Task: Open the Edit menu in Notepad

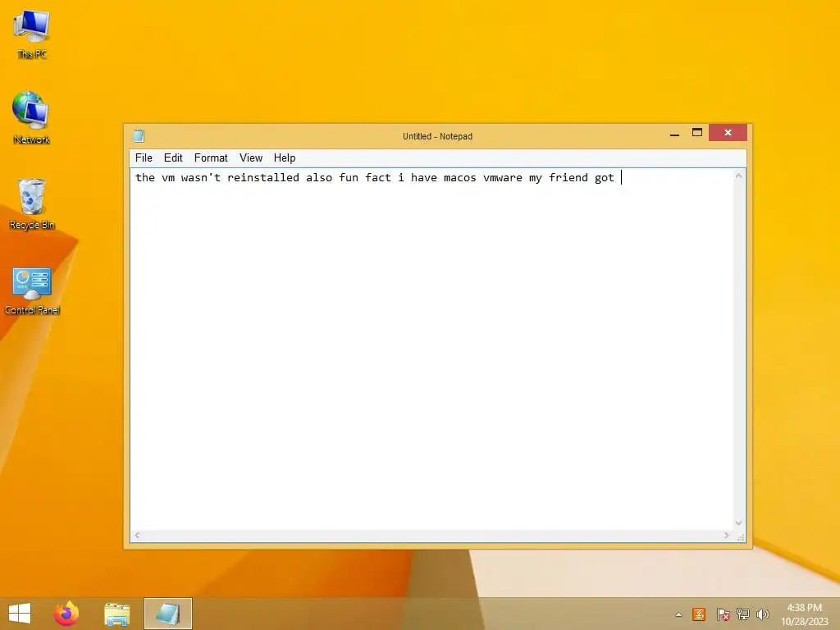Action: [173, 158]
